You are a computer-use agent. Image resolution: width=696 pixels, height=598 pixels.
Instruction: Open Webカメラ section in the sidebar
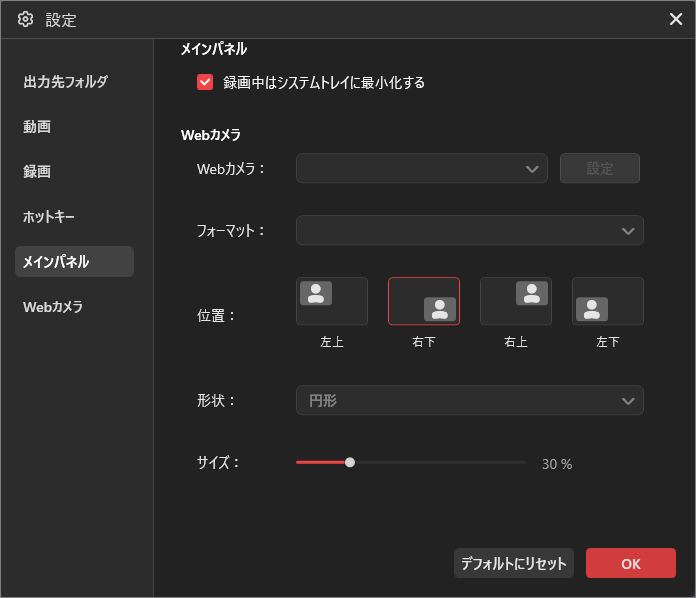tap(53, 307)
